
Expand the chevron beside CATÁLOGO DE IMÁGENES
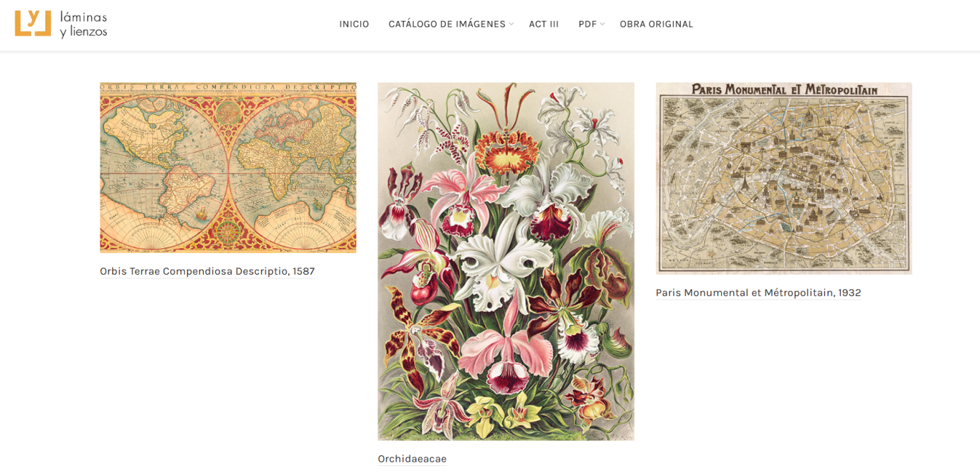[x=512, y=24]
